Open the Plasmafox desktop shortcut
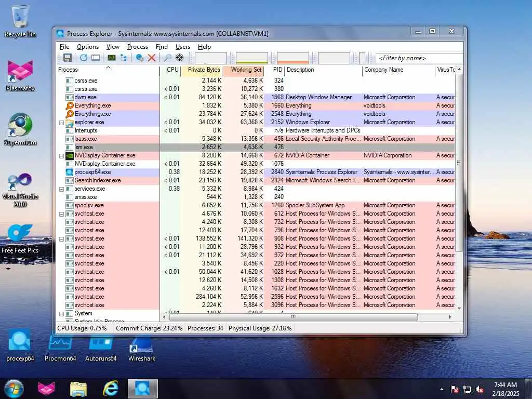 [20, 76]
